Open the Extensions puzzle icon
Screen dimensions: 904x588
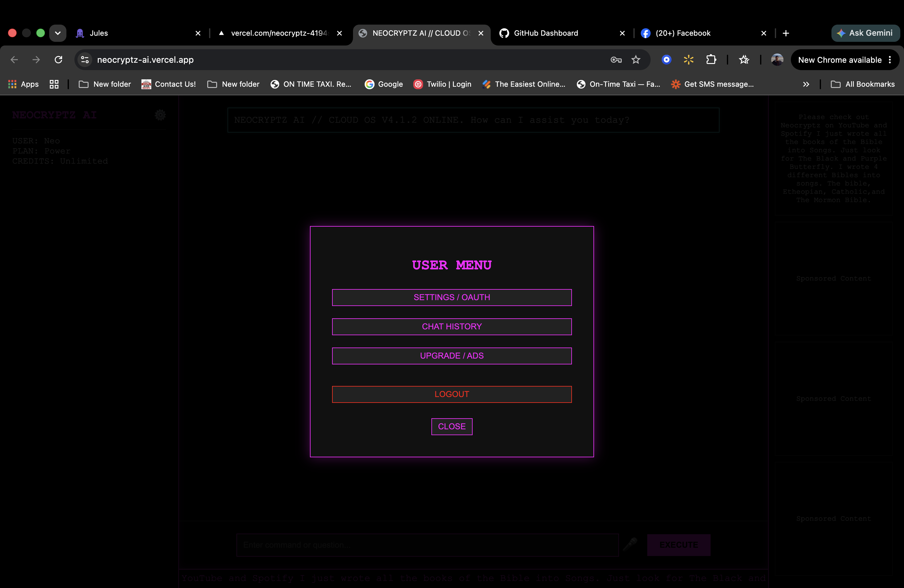click(x=711, y=60)
